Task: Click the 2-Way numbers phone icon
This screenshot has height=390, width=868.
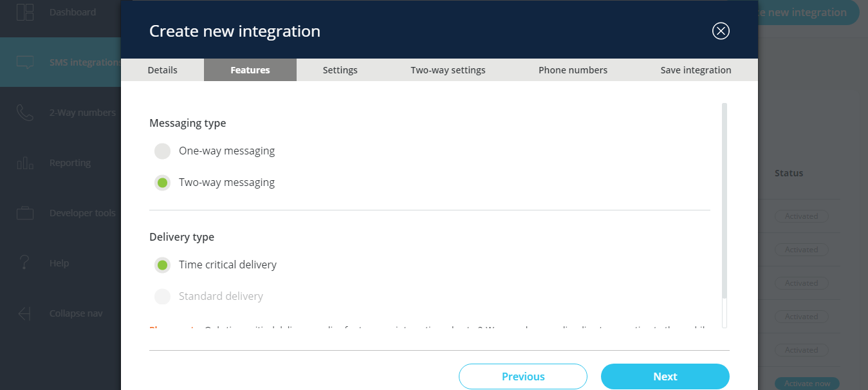Action: click(25, 113)
